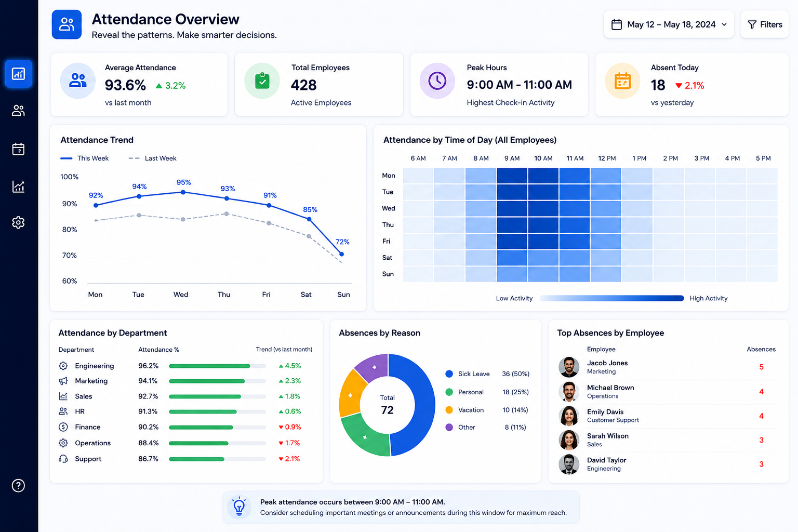Image resolution: width=798 pixels, height=532 pixels.
Task: Click Emily Davis Customer Support name
Action: (605, 412)
